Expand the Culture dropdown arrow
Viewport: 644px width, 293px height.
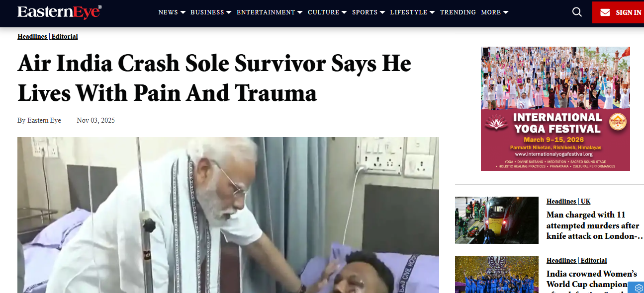344,12
